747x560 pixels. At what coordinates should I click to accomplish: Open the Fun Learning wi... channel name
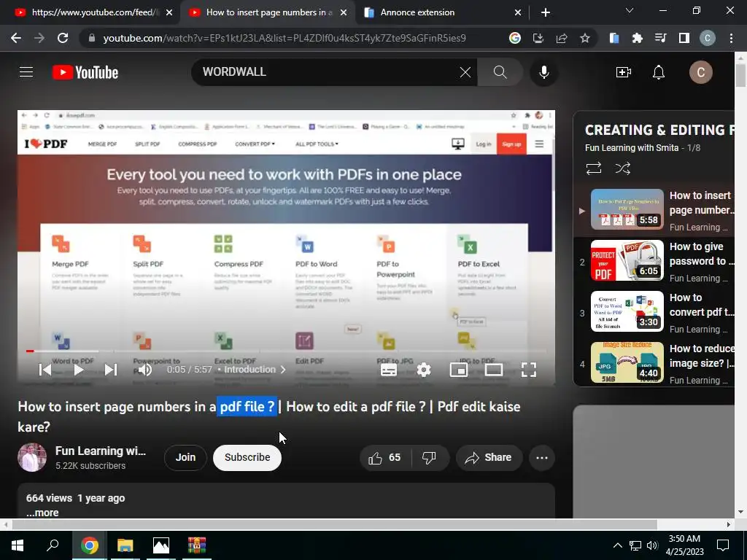(x=101, y=451)
